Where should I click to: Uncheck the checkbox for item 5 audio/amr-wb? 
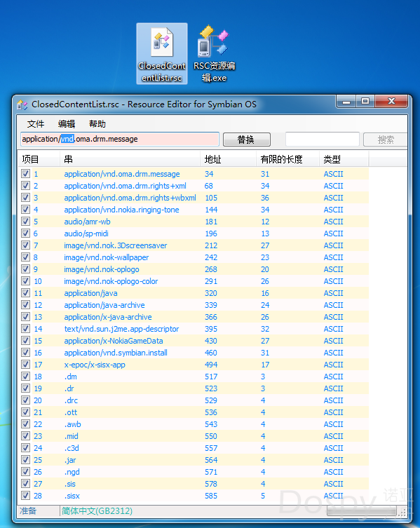tap(26, 222)
